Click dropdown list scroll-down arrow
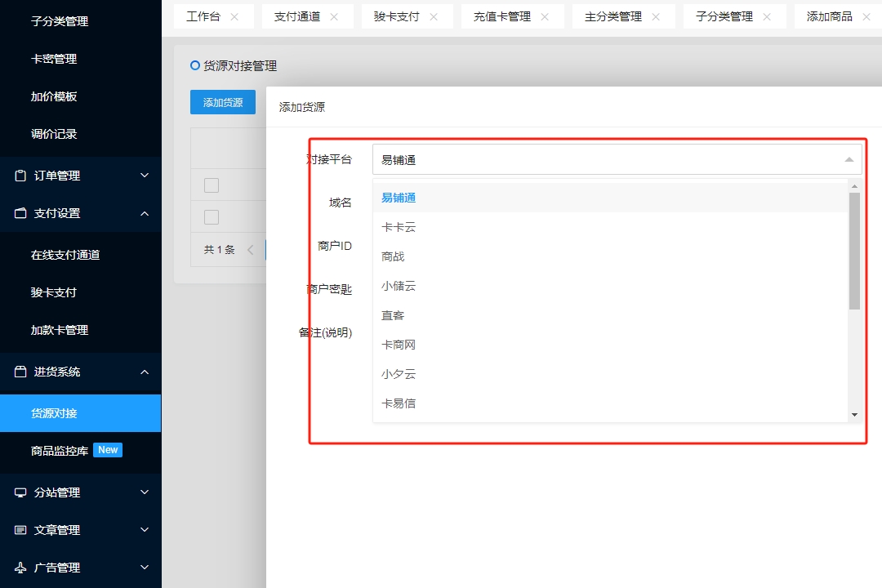This screenshot has height=588, width=882. coord(854,415)
